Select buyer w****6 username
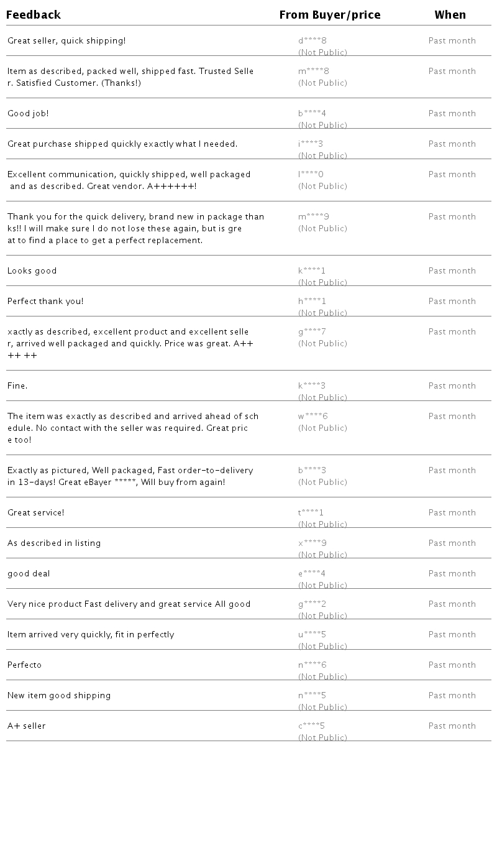Image resolution: width=497 pixels, height=868 pixels. click(313, 417)
